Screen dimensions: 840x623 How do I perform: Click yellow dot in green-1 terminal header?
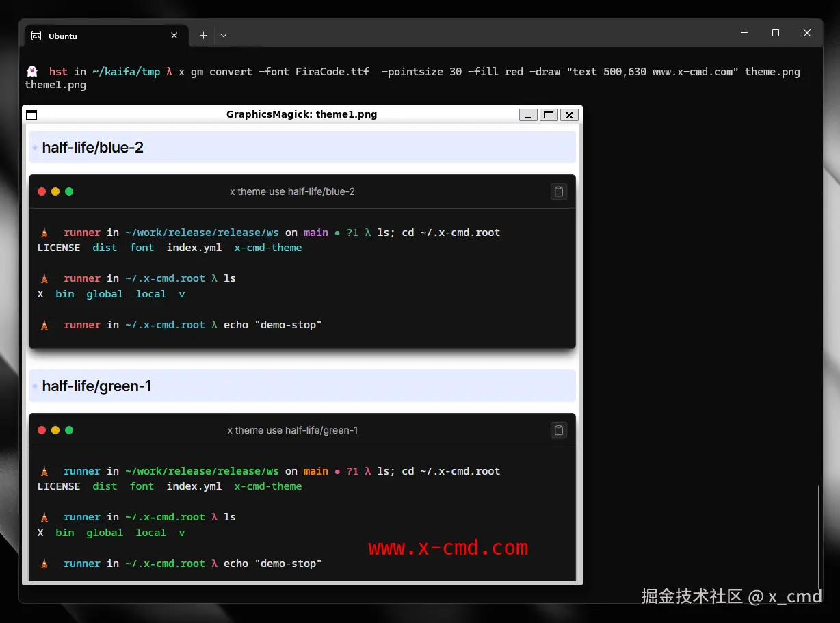pos(55,430)
